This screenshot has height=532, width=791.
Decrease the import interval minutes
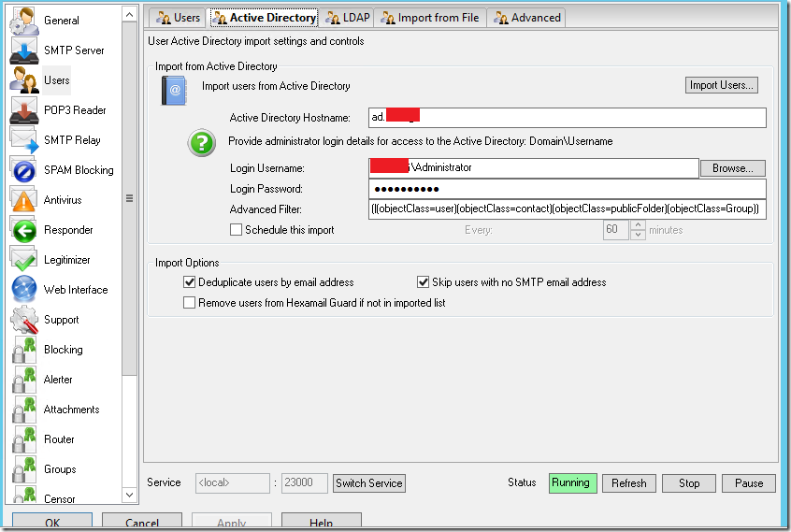click(638, 235)
